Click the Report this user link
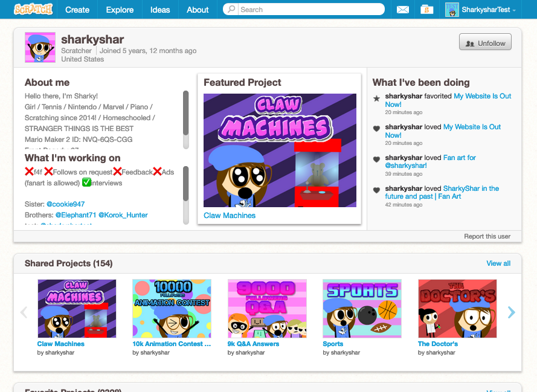 487,236
